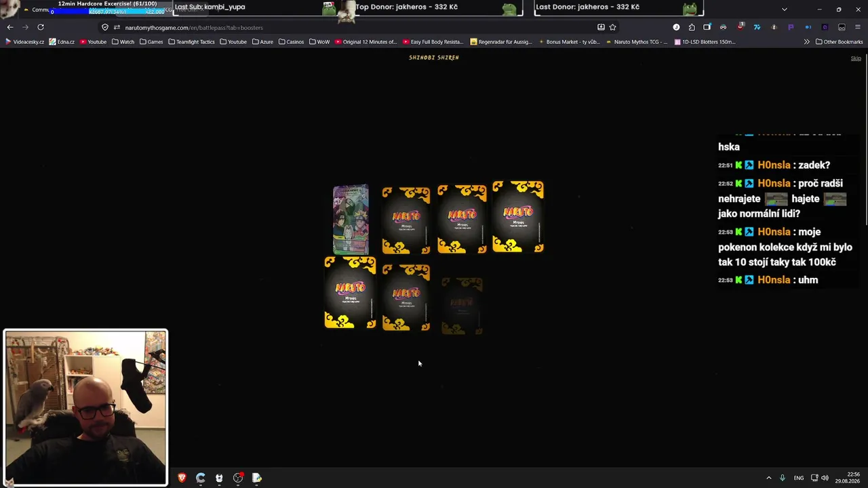The height and width of the screenshot is (488, 868).
Task: Reload the Naruto Mythos page
Action: click(x=41, y=27)
